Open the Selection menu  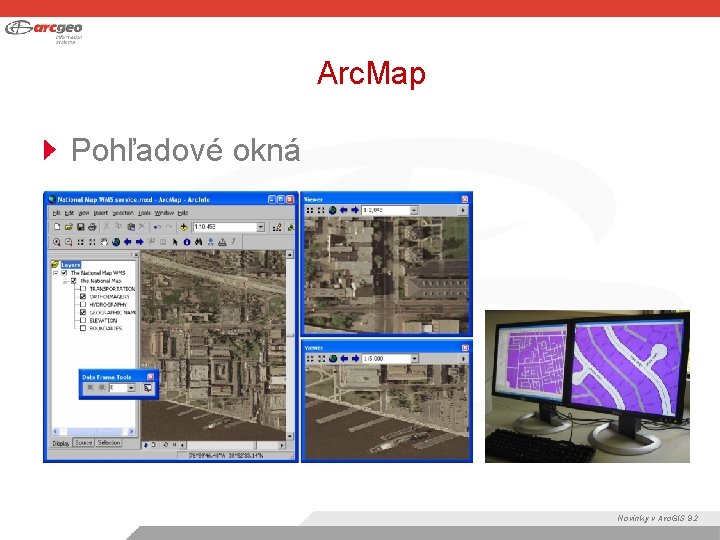pos(123,213)
